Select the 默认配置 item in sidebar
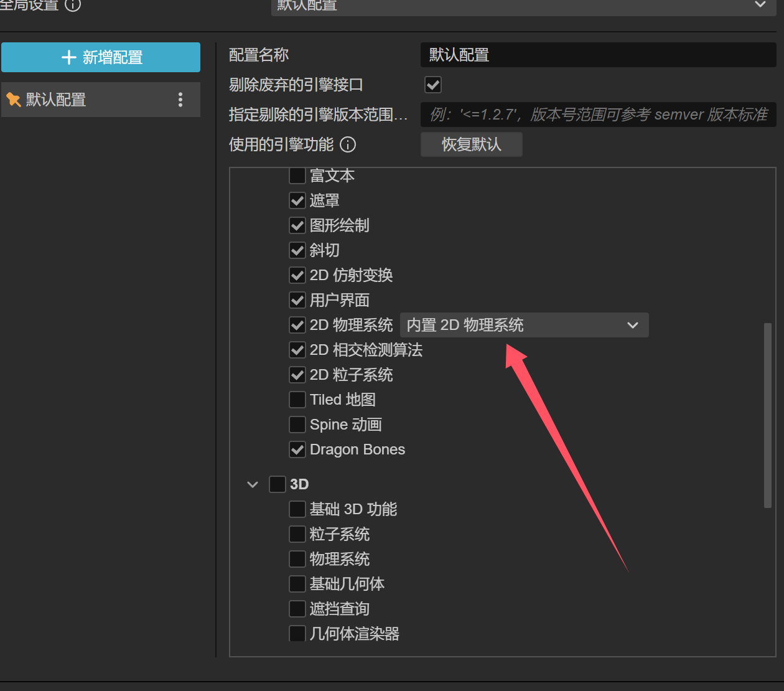Image resolution: width=784 pixels, height=691 pixels. click(101, 100)
